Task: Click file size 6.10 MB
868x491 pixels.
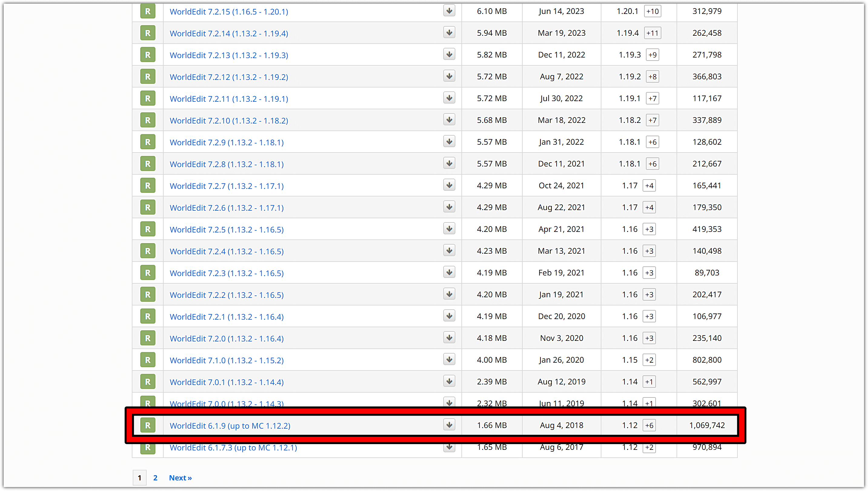Action: point(492,11)
